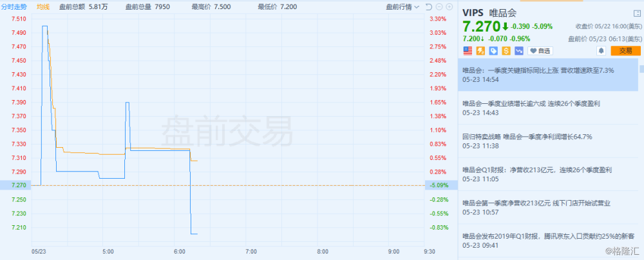
Task: Click the blue trend chart icon
Action: [x=518, y=50]
